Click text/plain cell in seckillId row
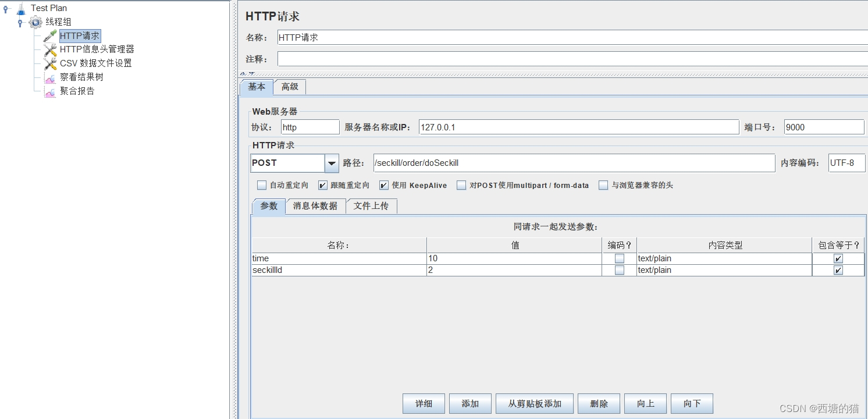The image size is (868, 419). tap(724, 270)
